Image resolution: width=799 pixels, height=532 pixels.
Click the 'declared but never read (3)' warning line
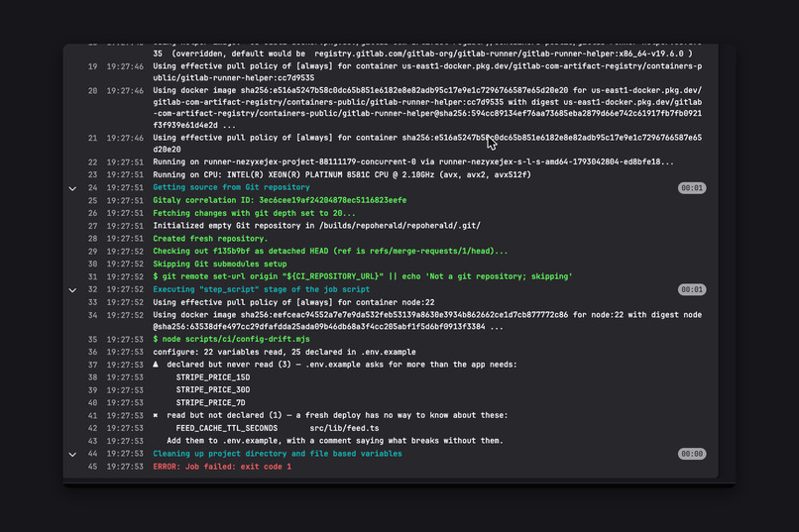point(335,365)
